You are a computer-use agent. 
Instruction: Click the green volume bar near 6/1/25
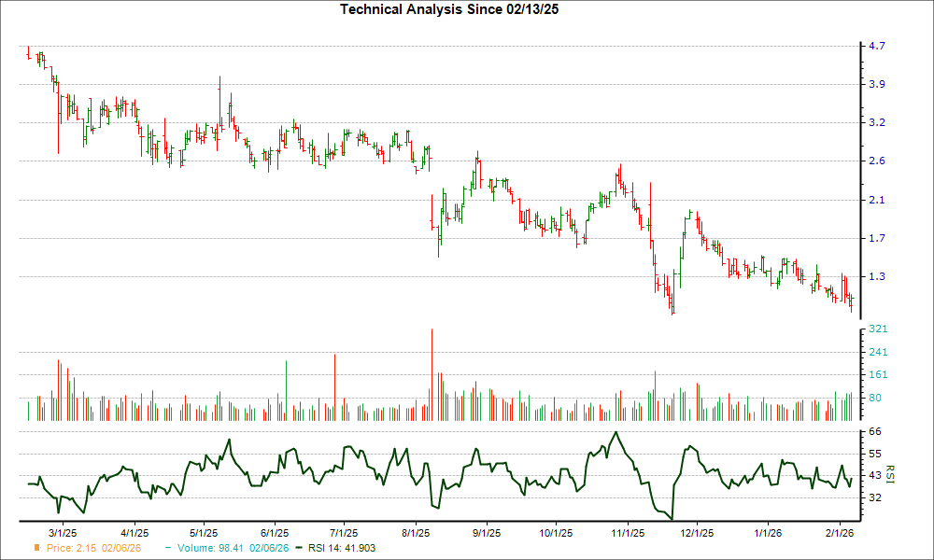point(286,383)
